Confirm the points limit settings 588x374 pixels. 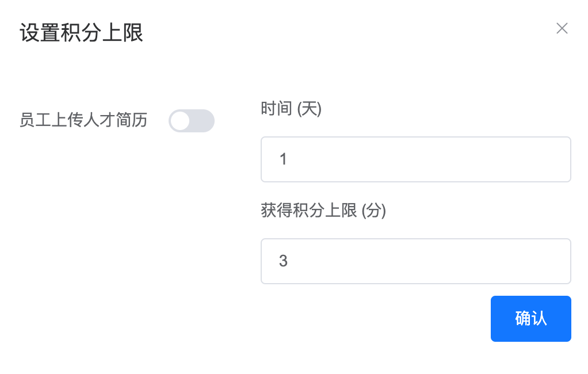pyautogui.click(x=530, y=319)
